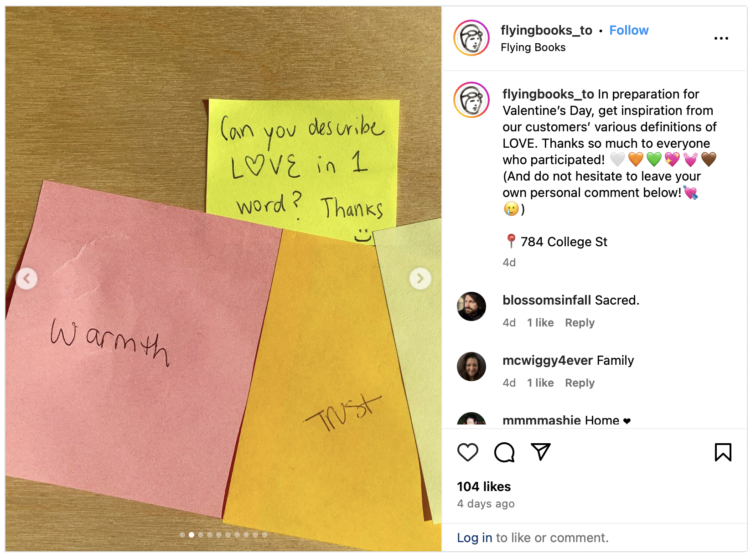Follow the flyingbooks_to account
This screenshot has width=756, height=559.
tap(629, 30)
